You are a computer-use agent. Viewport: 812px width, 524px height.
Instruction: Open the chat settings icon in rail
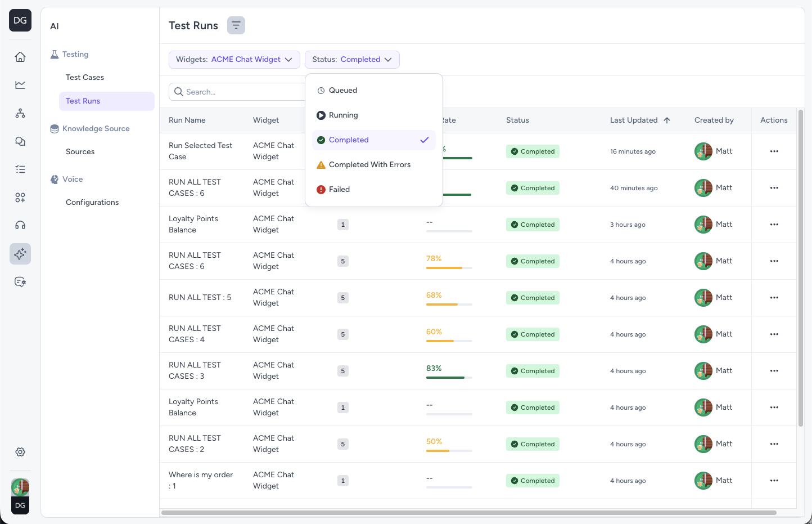click(20, 282)
